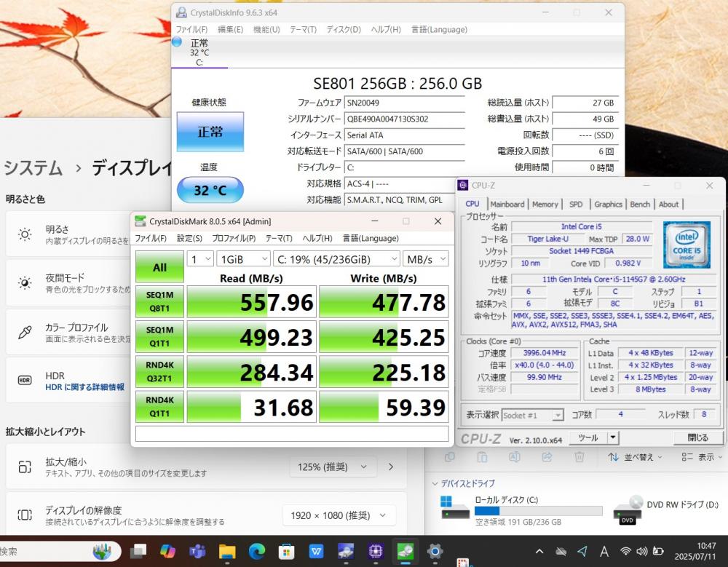
Task: Expand the 拡大/縮小 row chevron arrow
Action: (390, 467)
